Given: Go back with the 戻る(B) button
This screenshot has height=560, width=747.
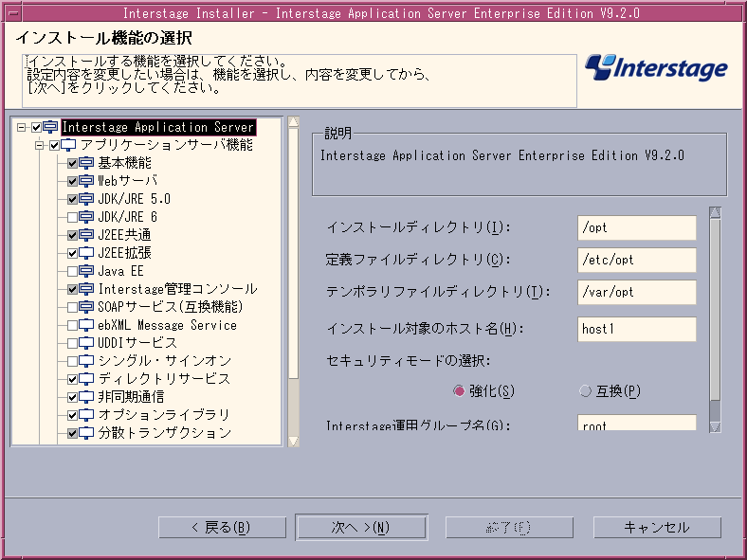Looking at the screenshot, I should tap(222, 528).
